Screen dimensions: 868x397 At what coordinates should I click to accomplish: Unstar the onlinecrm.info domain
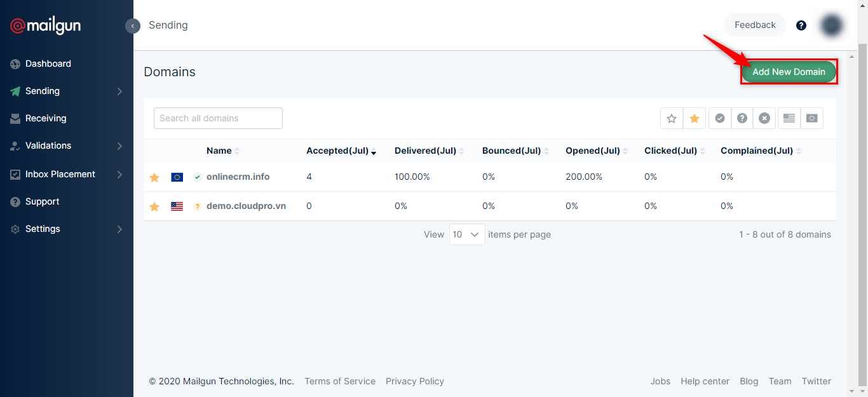pos(154,177)
